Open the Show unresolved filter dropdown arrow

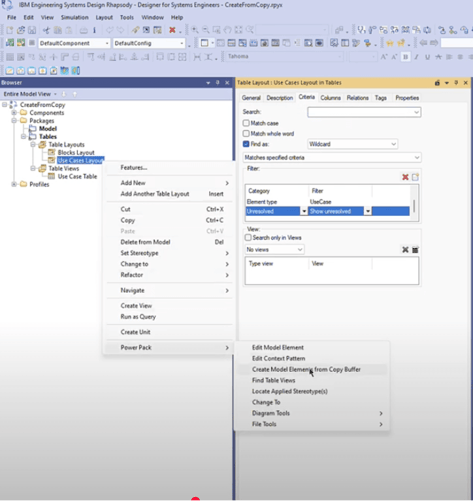368,211
